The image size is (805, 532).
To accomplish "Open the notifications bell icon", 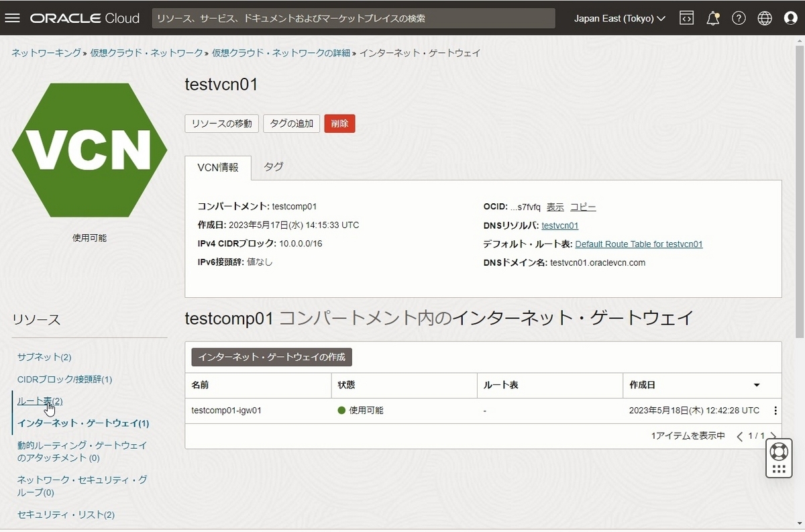I will point(712,18).
